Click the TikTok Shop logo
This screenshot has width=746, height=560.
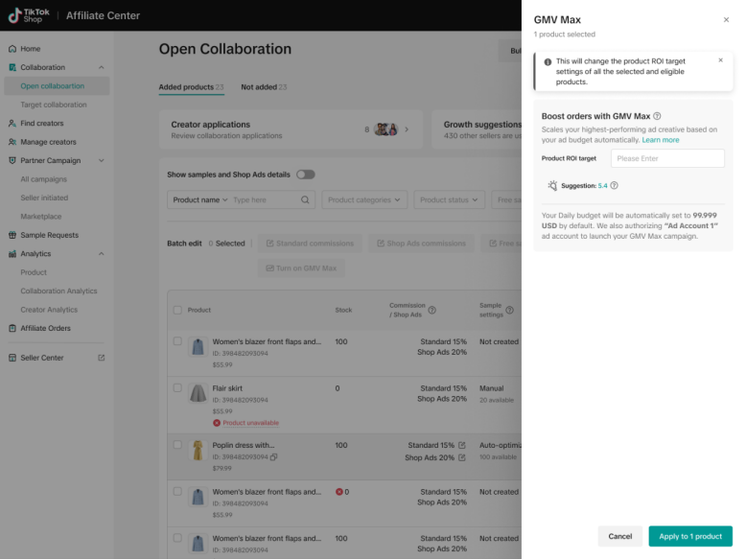(x=30, y=15)
